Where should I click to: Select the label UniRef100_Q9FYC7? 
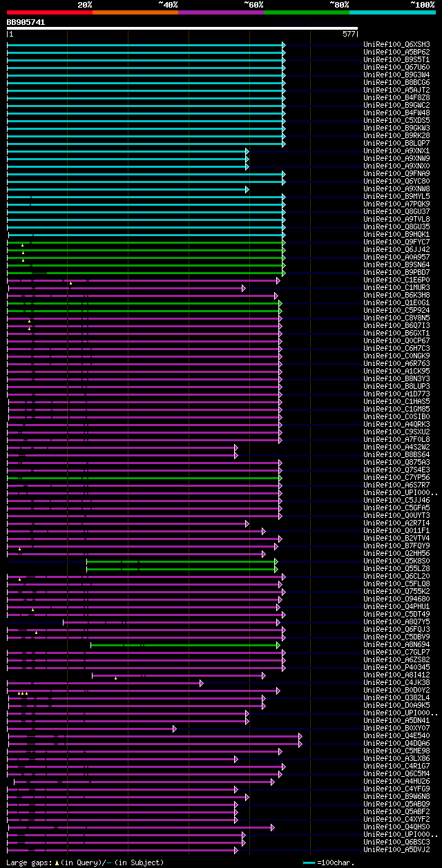396,242
